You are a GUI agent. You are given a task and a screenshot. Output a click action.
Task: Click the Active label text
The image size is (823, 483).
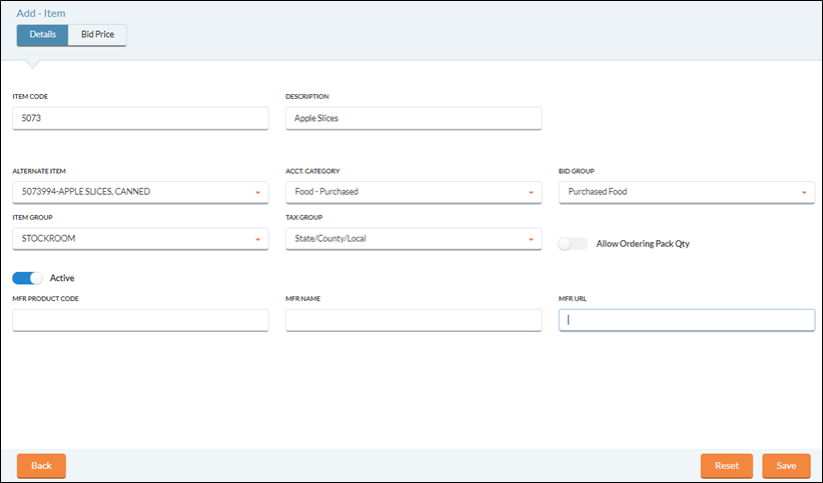[62, 278]
